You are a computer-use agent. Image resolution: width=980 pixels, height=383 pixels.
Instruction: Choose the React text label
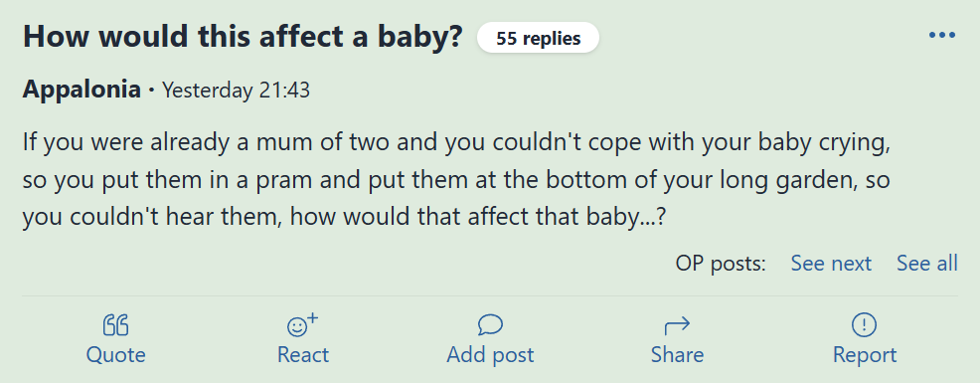(x=303, y=355)
